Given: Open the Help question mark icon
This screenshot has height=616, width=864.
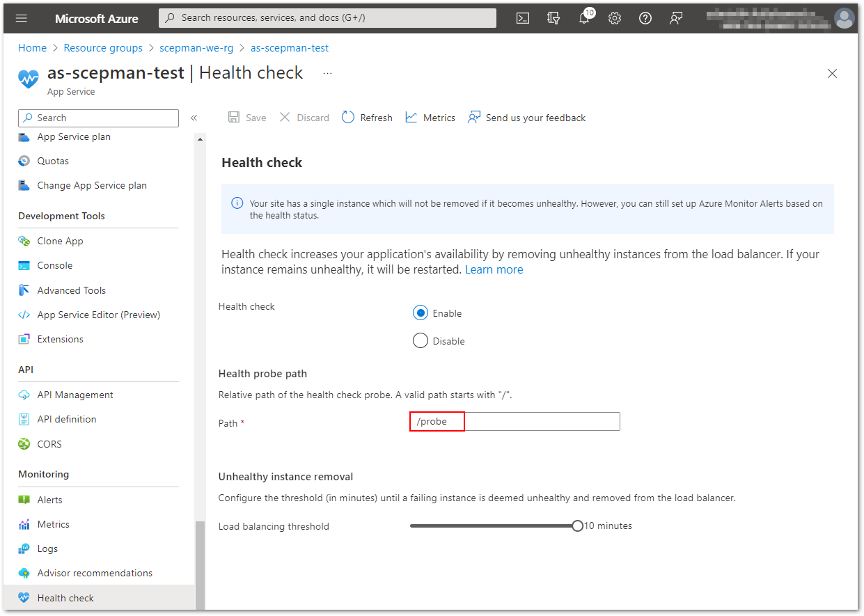Looking at the screenshot, I should point(645,18).
